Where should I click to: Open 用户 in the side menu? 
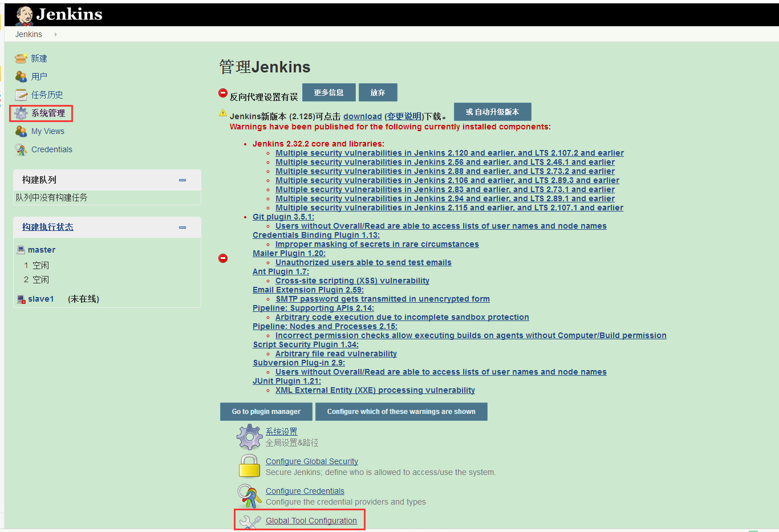point(39,76)
